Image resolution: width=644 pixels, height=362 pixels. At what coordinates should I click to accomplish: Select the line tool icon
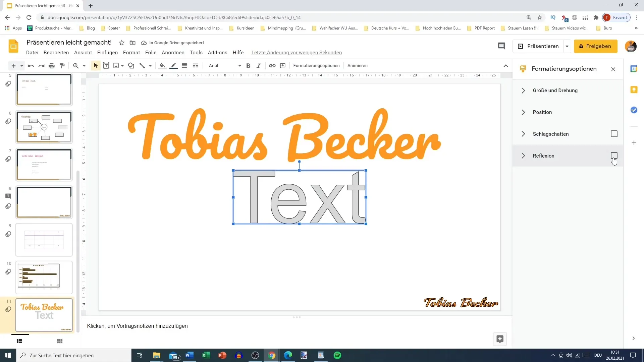(142, 66)
